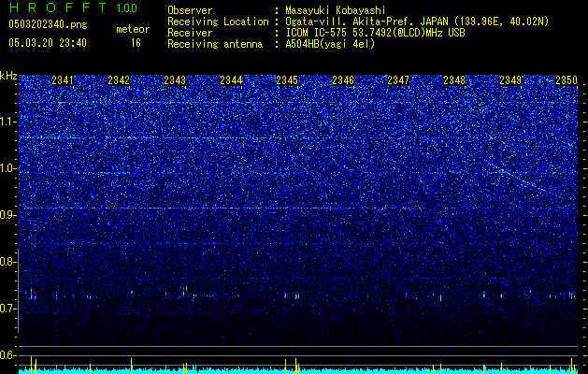Click the 2341 time marker
Image resolution: width=588 pixels, height=374 pixels.
point(63,79)
